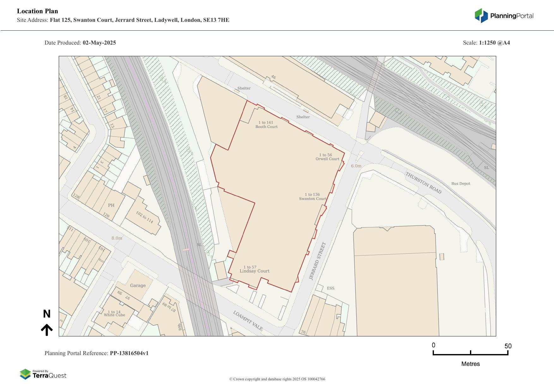Click the Loampit Vale road label
The height and width of the screenshot is (392, 554).
pos(248,321)
